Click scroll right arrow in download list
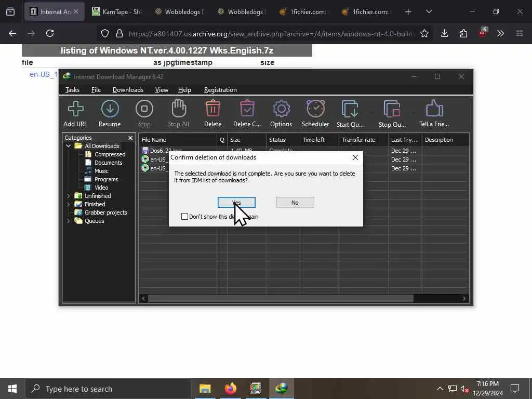 coord(464,299)
